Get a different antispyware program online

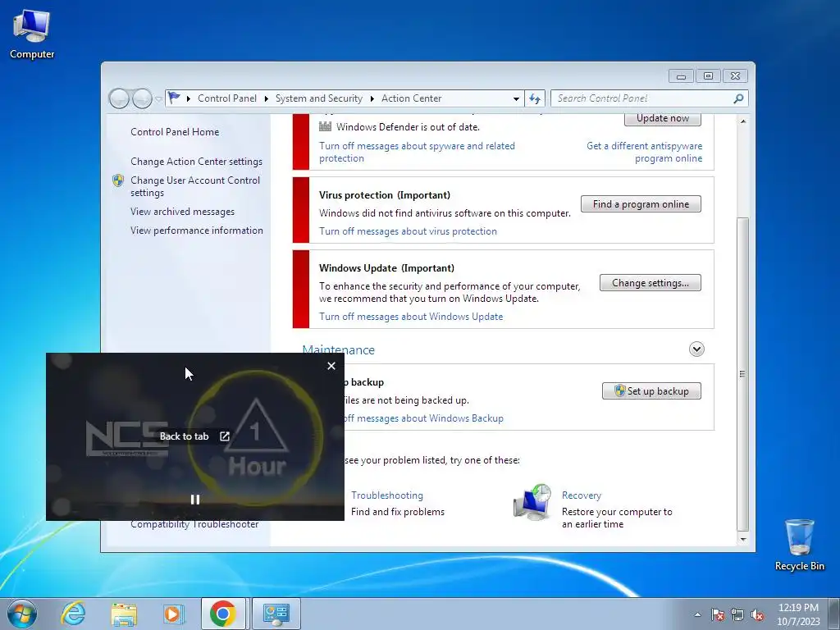pos(645,152)
